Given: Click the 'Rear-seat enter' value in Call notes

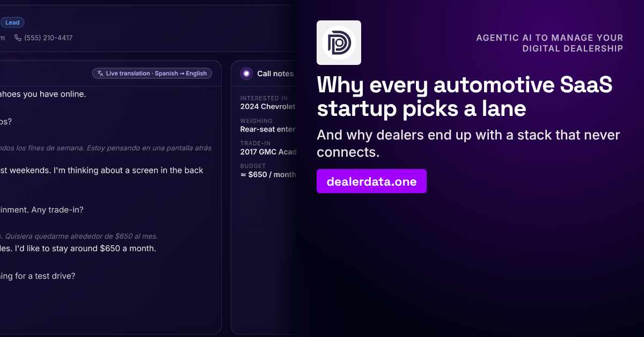Looking at the screenshot, I should pyautogui.click(x=268, y=129).
